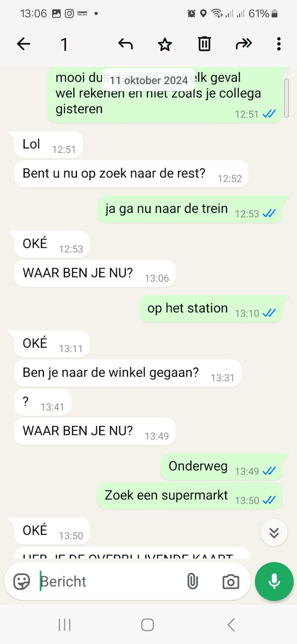Open Android recent apps button

point(65,625)
